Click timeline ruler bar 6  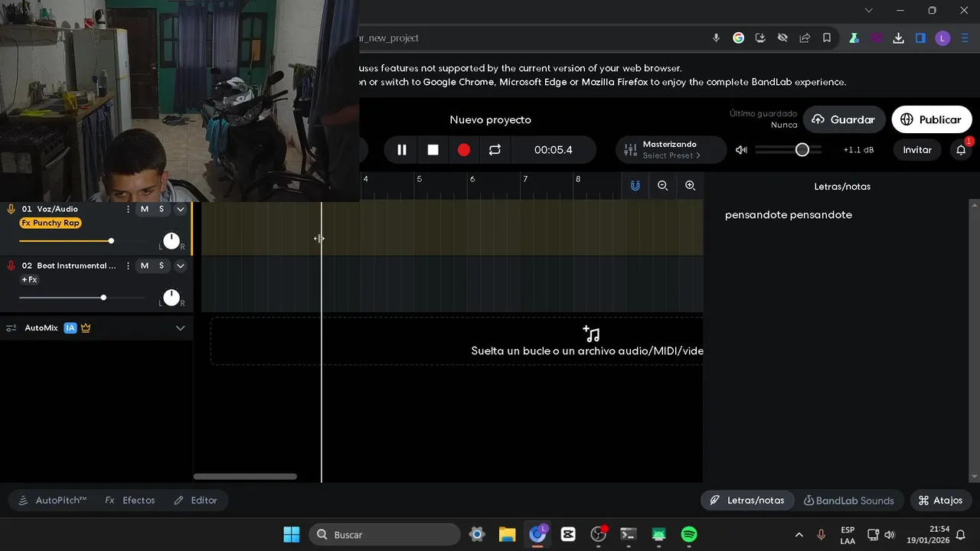[x=472, y=179]
